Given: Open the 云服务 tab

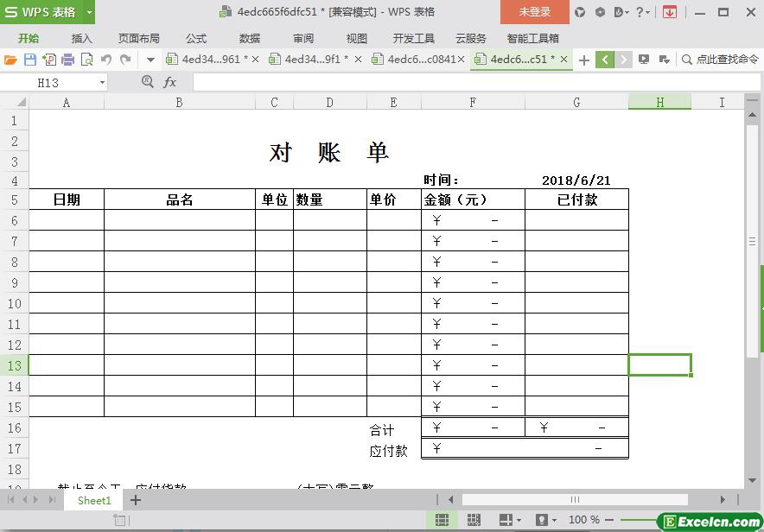Looking at the screenshot, I should 471,39.
